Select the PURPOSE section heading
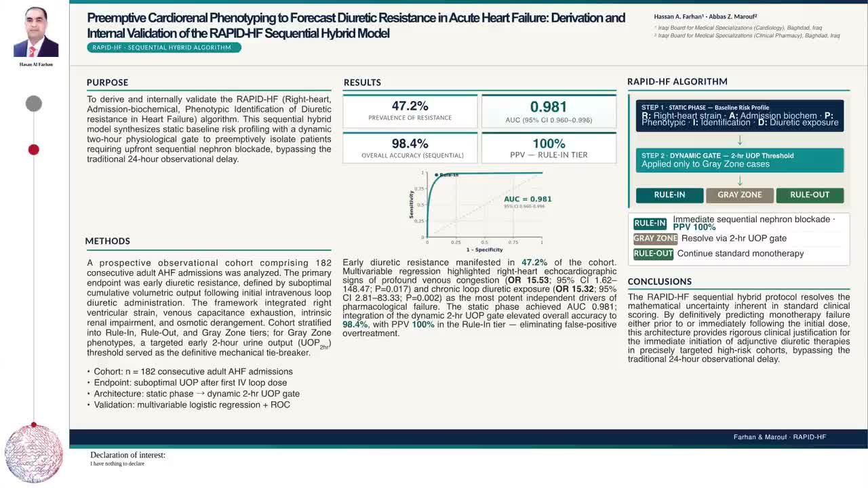 [x=107, y=83]
